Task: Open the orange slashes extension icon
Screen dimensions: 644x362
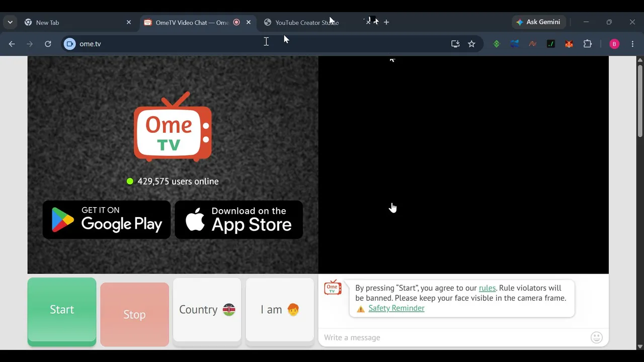Action: (x=533, y=44)
